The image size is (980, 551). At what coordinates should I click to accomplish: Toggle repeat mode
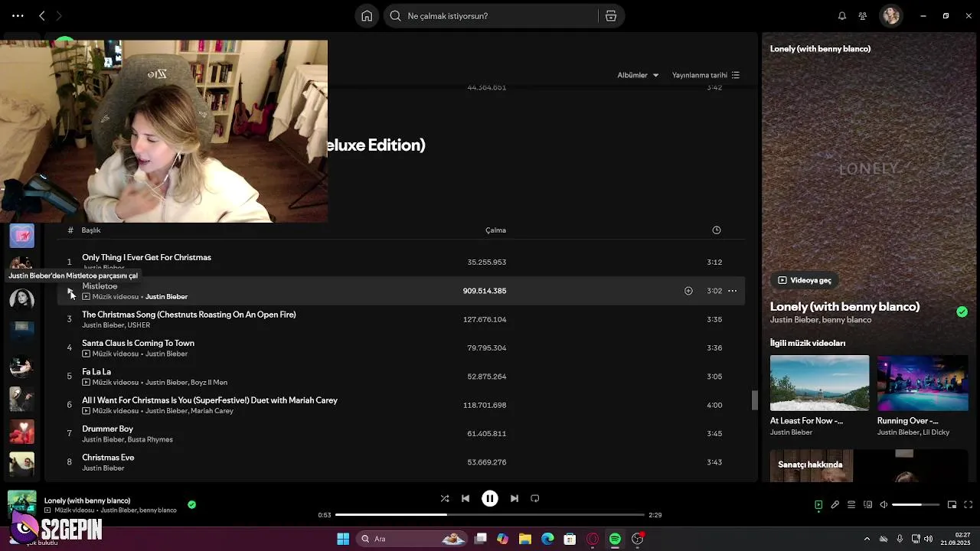point(535,498)
